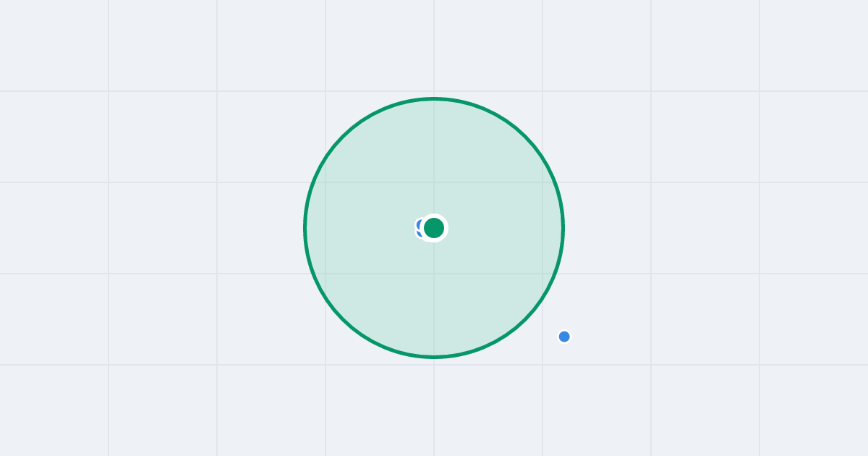Click the green center marker dot
Screen dimensions: 868x456
pos(434,228)
